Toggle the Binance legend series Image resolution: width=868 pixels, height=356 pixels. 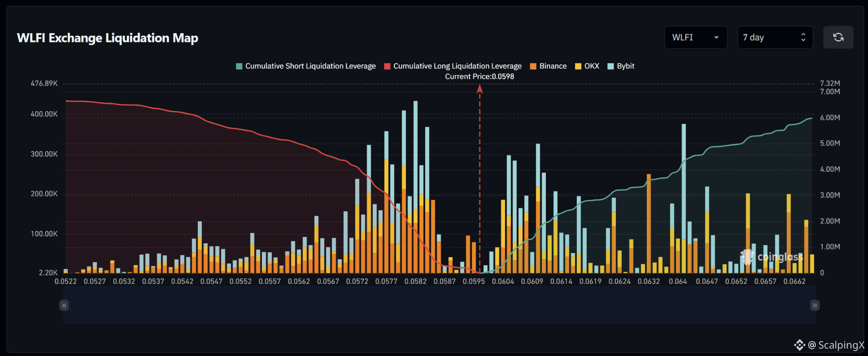548,66
